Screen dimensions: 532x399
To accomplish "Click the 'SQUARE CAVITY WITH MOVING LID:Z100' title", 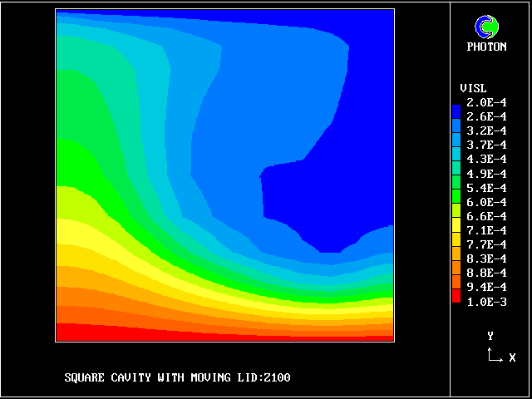I will pyautogui.click(x=177, y=378).
